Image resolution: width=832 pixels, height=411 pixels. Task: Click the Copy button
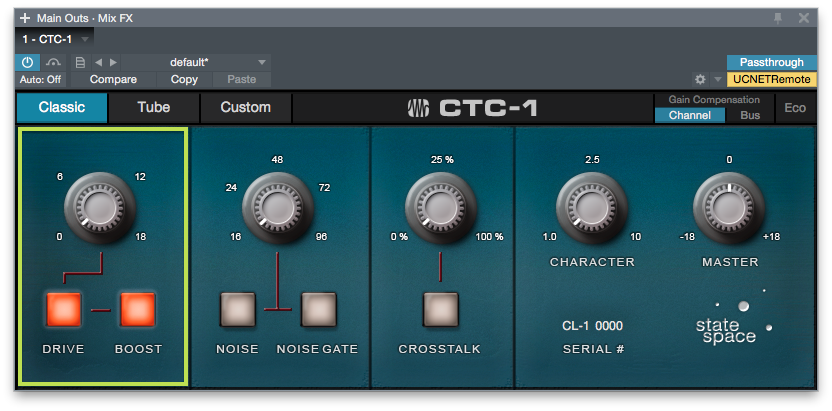click(x=184, y=80)
